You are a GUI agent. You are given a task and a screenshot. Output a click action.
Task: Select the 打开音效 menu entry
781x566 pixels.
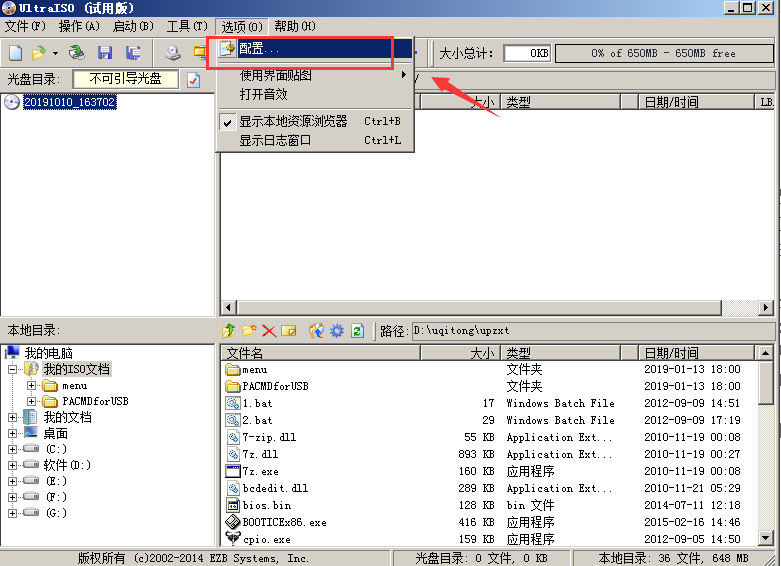pyautogui.click(x=315, y=94)
